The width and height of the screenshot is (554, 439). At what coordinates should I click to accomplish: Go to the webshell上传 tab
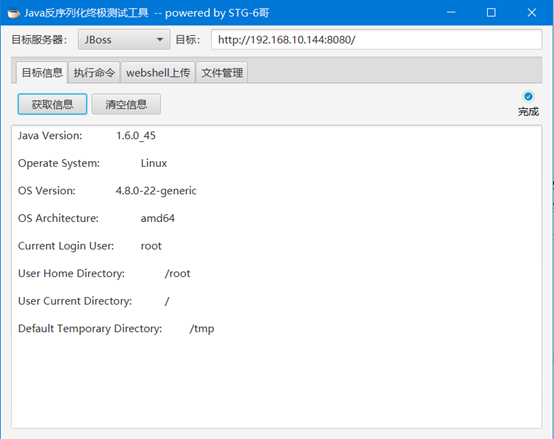(x=158, y=73)
